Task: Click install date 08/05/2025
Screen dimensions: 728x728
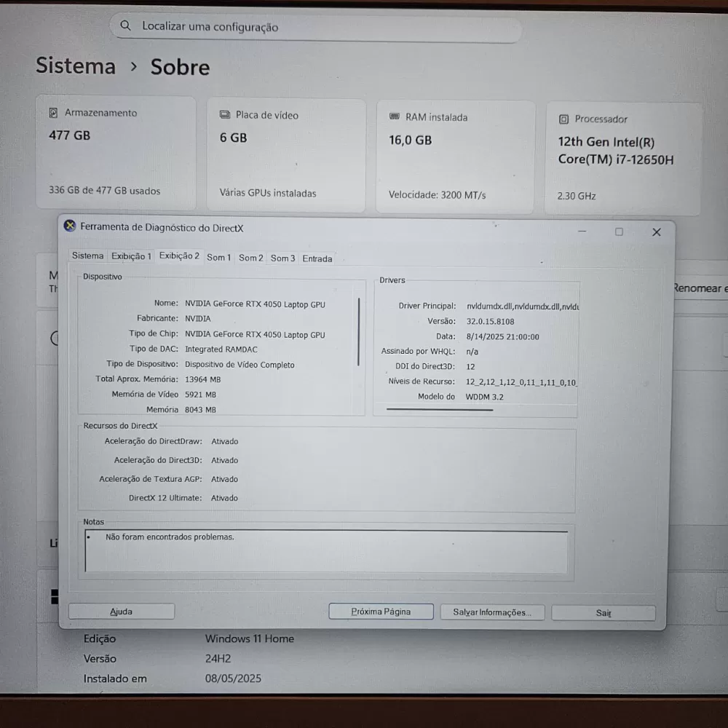Action: [233, 678]
